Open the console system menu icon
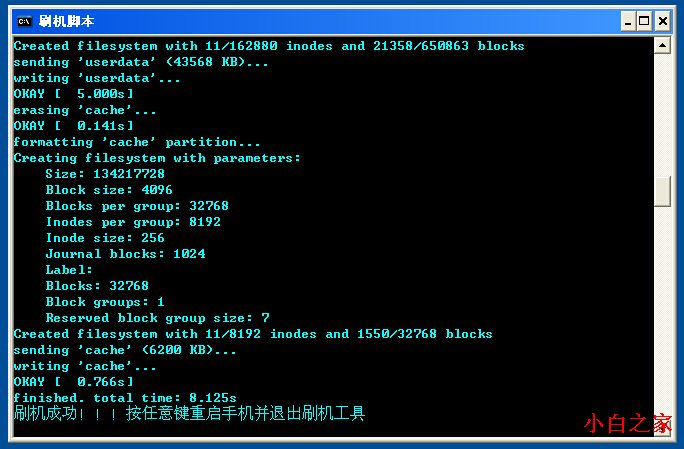This screenshot has height=449, width=684. coord(24,21)
